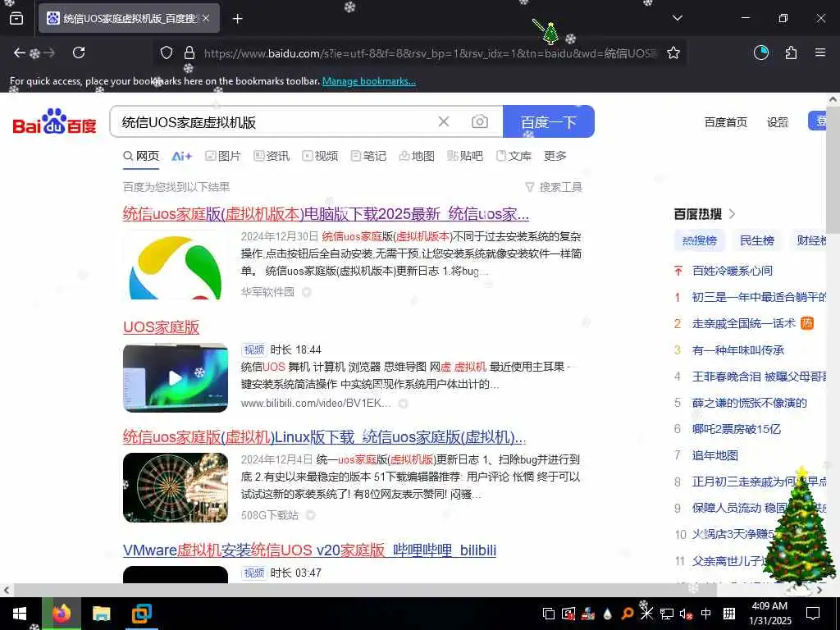Clear the search query with X
840x630 pixels.
[x=444, y=121]
